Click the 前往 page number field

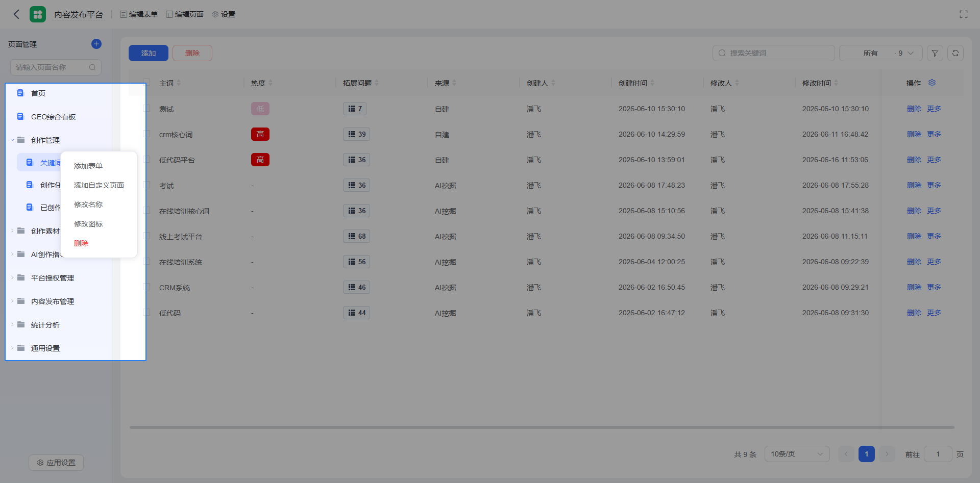938,454
